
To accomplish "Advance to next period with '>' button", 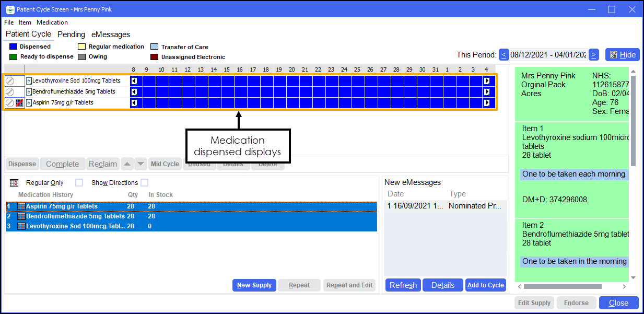I will tap(593, 55).
